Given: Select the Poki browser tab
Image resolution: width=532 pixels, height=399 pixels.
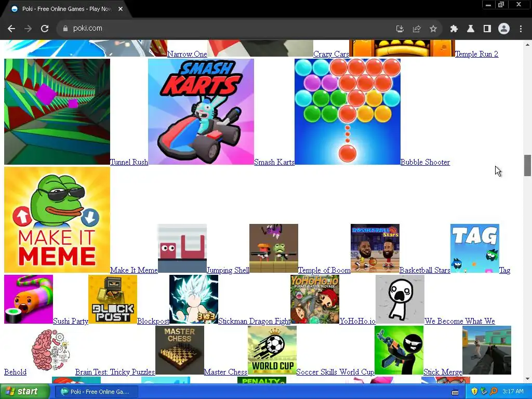Looking at the screenshot, I should (66, 9).
